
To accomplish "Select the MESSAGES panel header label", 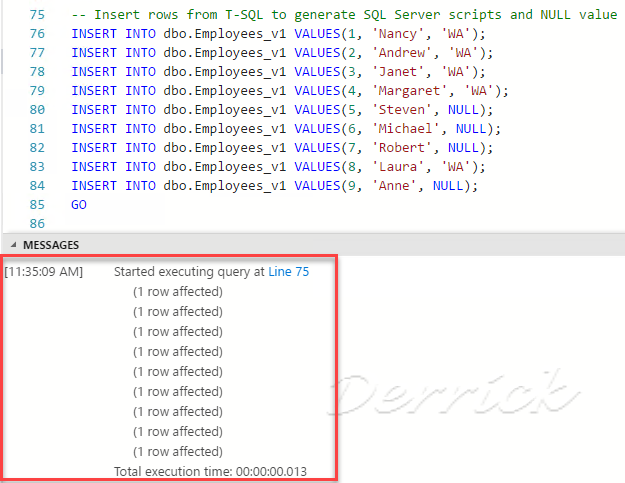I will (51, 245).
